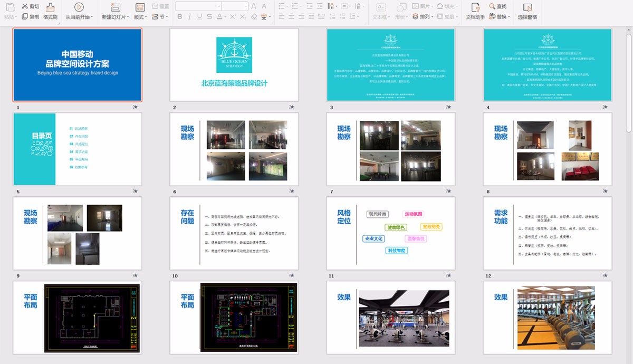Select slide 10 存在问题 thumbnail
The height and width of the screenshot is (364, 633).
coord(234,234)
